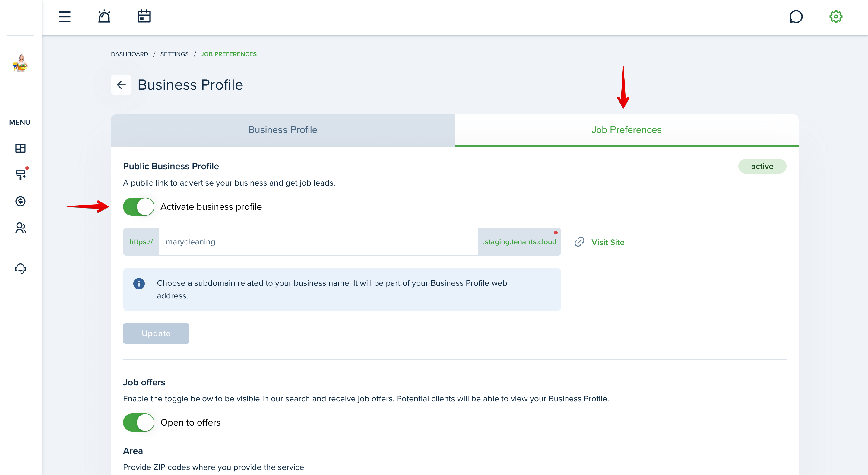Viewport: 868px width, 475px height.
Task: Click the 'Choose a subdomain' info text
Action: pos(332,289)
